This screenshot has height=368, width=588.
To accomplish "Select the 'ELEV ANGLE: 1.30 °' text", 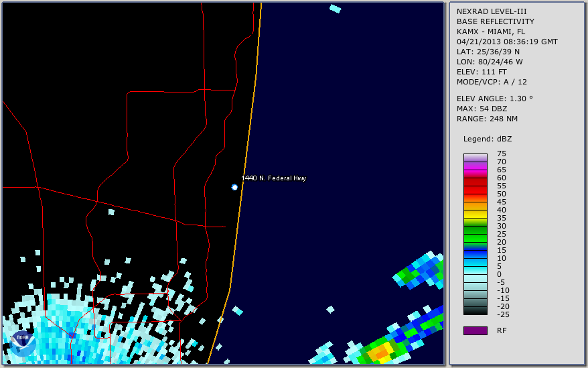I will point(494,99).
